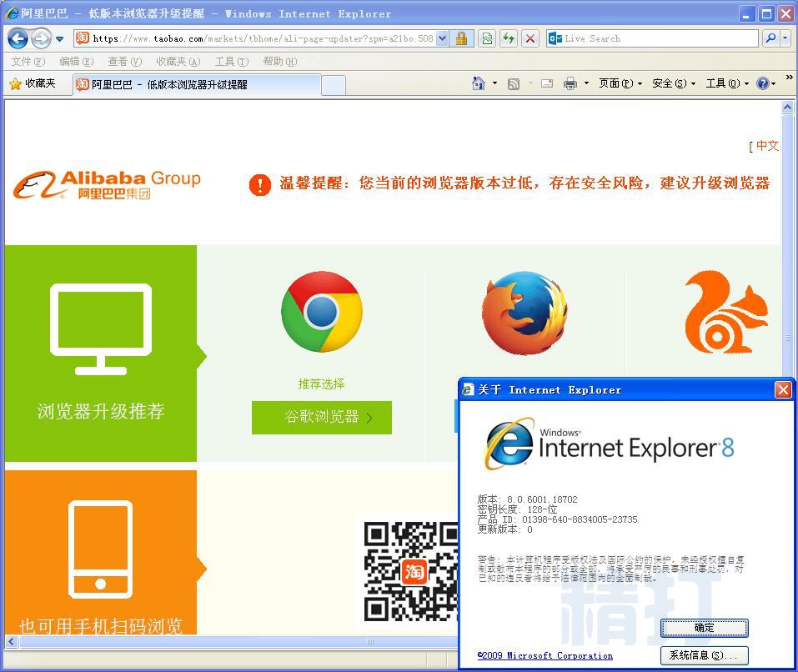
Task: Click the UC Browser squirrel logo
Action: (x=727, y=312)
